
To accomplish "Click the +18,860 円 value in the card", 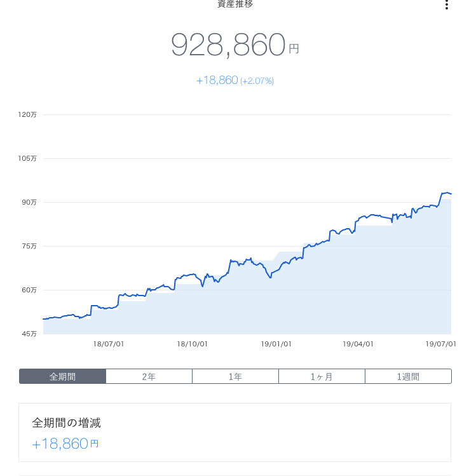I will [x=65, y=444].
